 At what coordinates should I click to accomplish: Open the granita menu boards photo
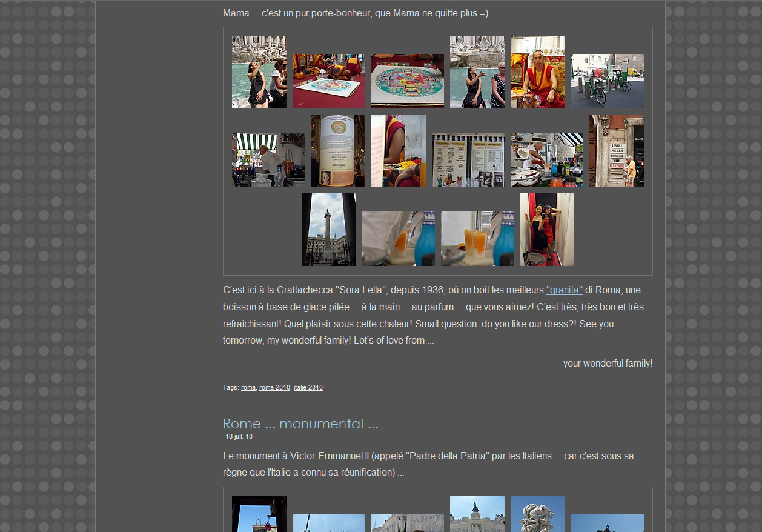click(x=468, y=160)
